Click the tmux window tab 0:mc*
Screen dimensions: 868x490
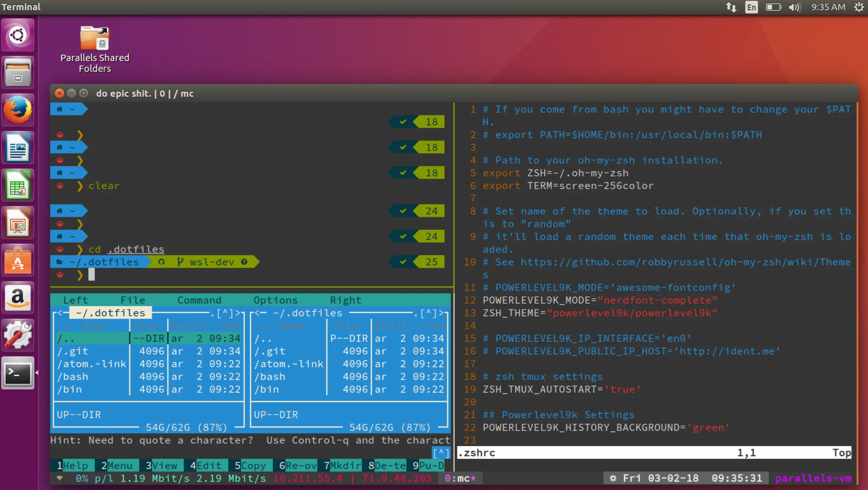(x=460, y=478)
